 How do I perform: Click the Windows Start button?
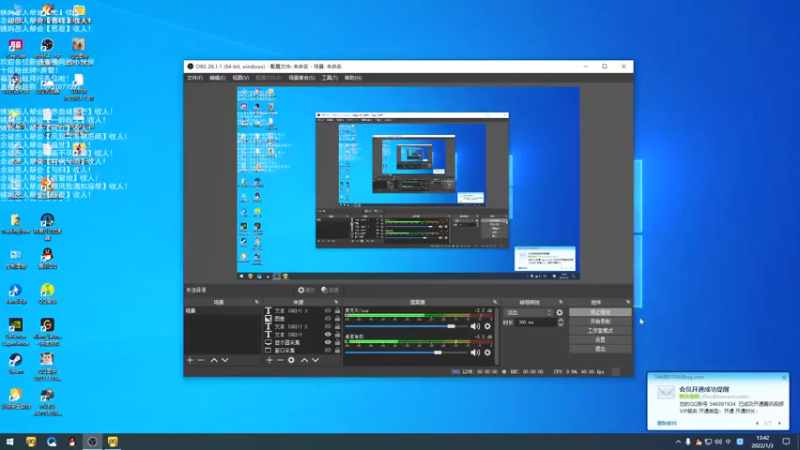[x=10, y=441]
